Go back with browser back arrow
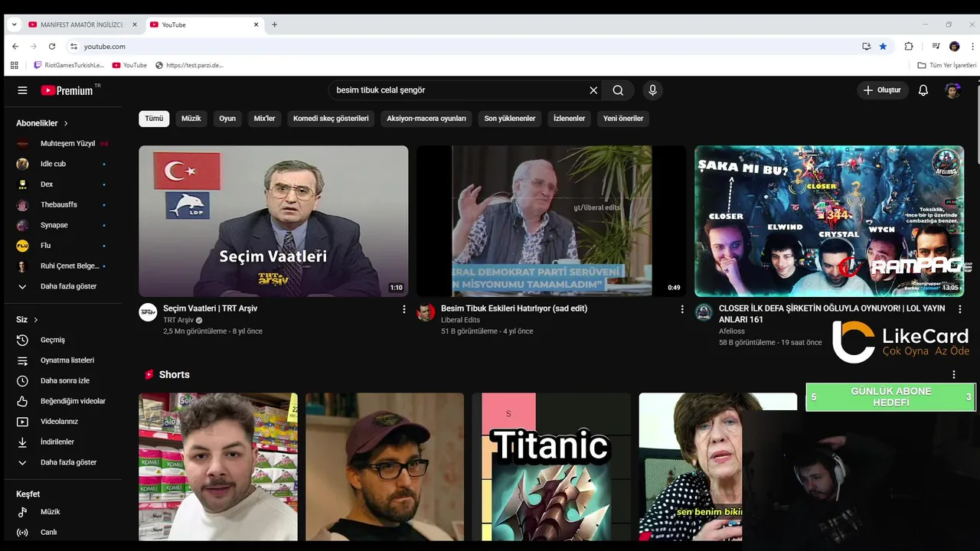 click(x=15, y=47)
